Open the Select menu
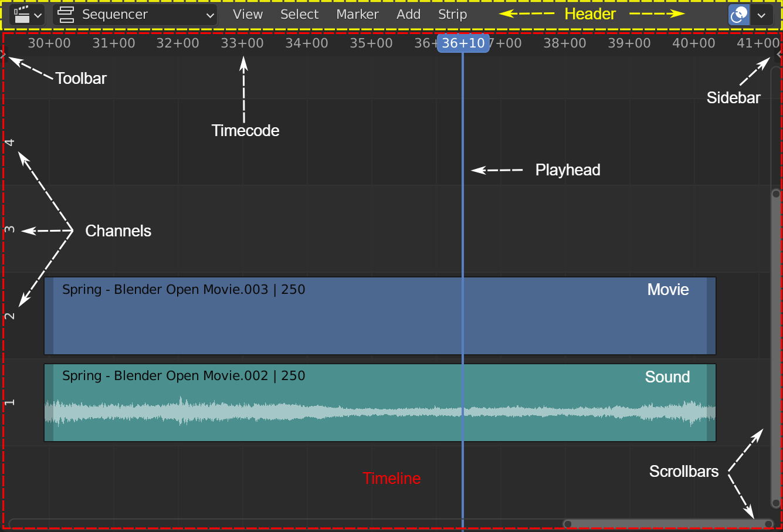The width and height of the screenshot is (783, 532). (x=299, y=15)
